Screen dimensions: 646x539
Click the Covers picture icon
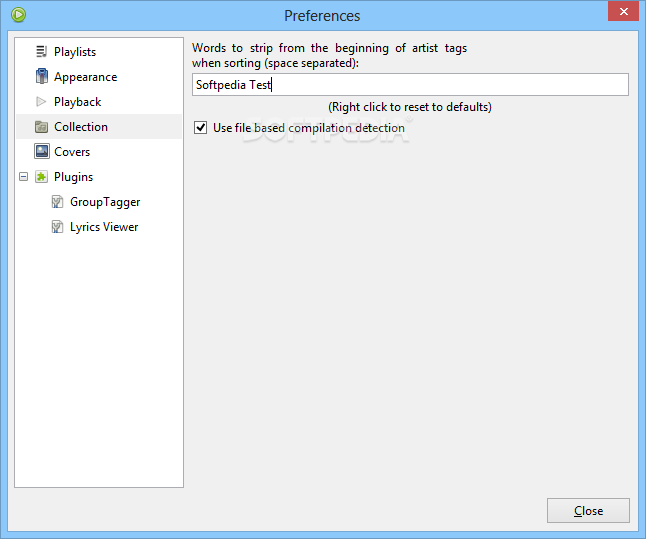pos(42,151)
